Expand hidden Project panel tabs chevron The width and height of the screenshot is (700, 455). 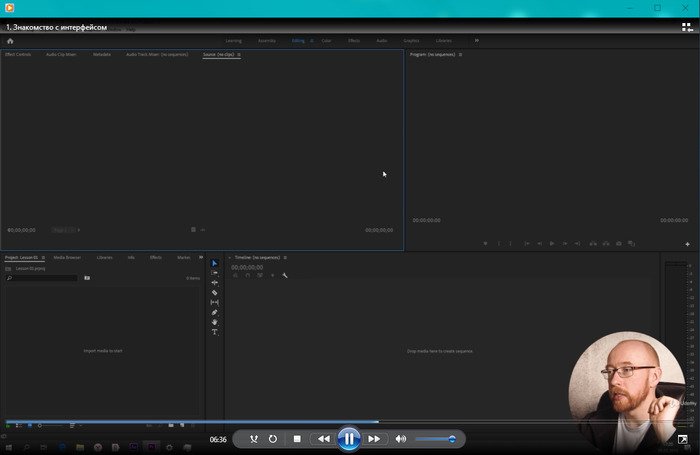click(201, 257)
